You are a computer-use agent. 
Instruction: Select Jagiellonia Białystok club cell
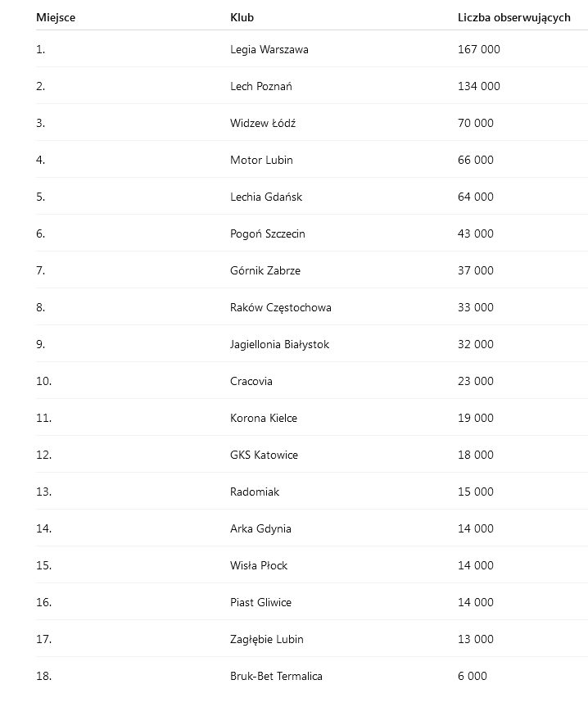[x=279, y=344]
